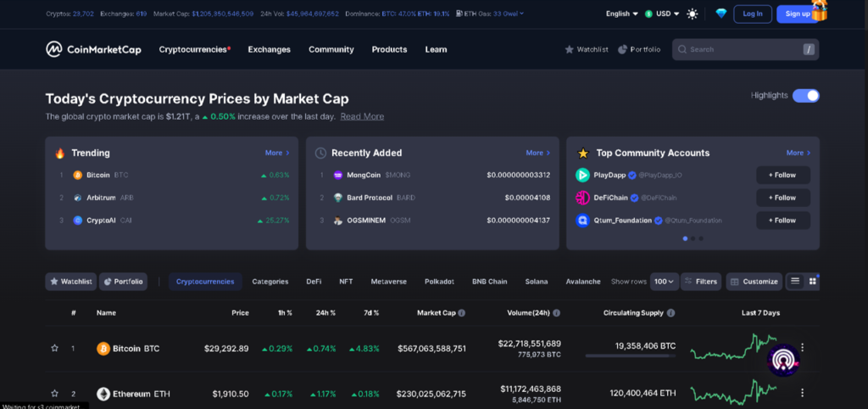868x409 pixels.
Task: Click the Log In button
Action: pos(753,14)
